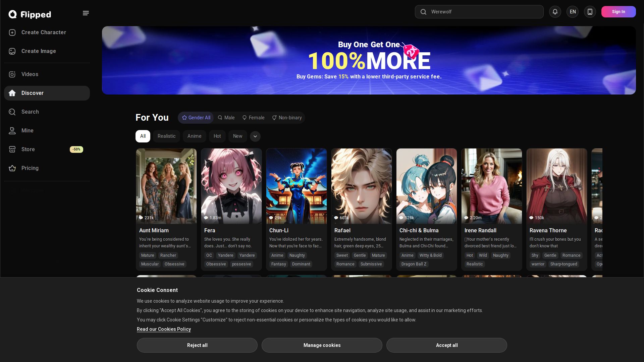Click the Obsessive tag on Fera card
Image resolution: width=644 pixels, height=362 pixels.
tap(216, 264)
